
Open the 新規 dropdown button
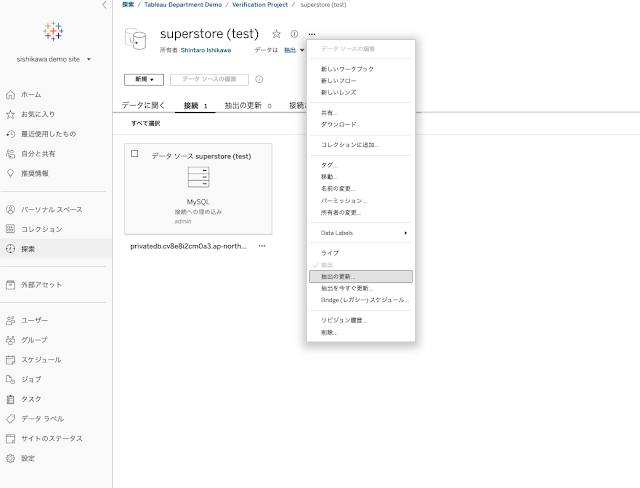(x=144, y=80)
